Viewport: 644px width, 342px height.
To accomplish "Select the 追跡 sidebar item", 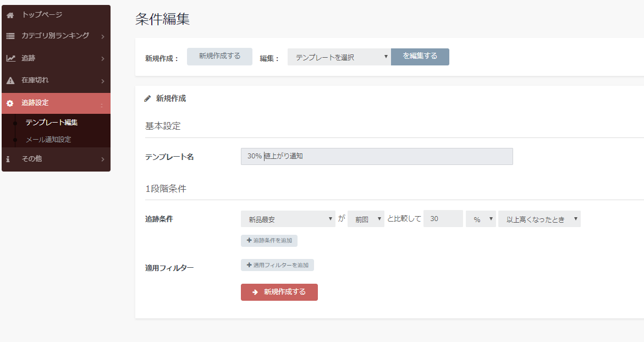I will point(56,58).
